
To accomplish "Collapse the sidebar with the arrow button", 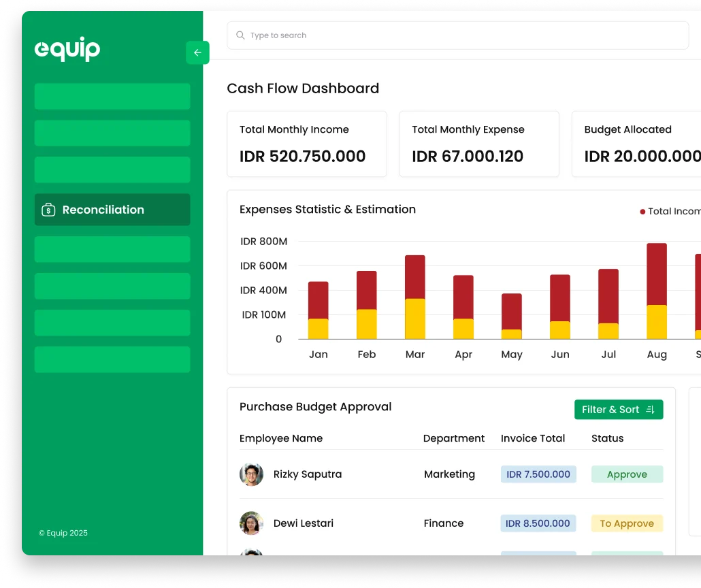I will tap(197, 52).
